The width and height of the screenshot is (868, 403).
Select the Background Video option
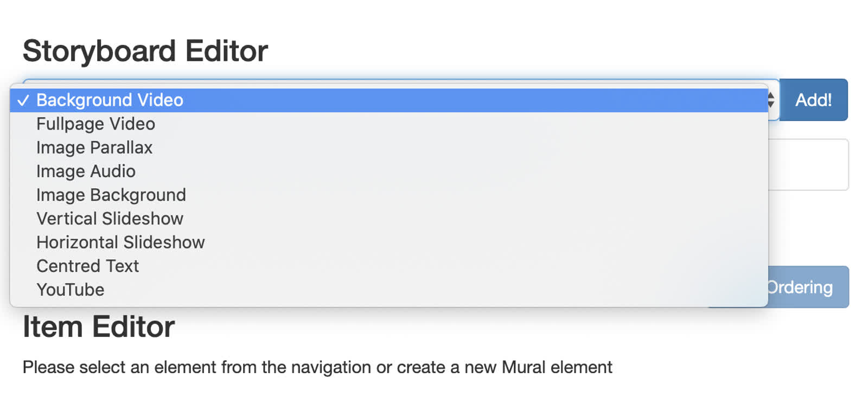[388, 100]
